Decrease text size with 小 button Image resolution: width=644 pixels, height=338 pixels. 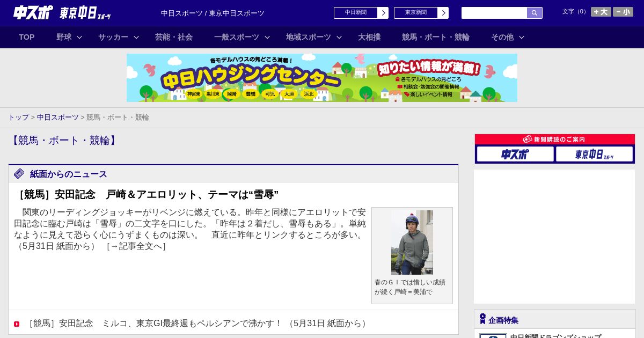[623, 12]
